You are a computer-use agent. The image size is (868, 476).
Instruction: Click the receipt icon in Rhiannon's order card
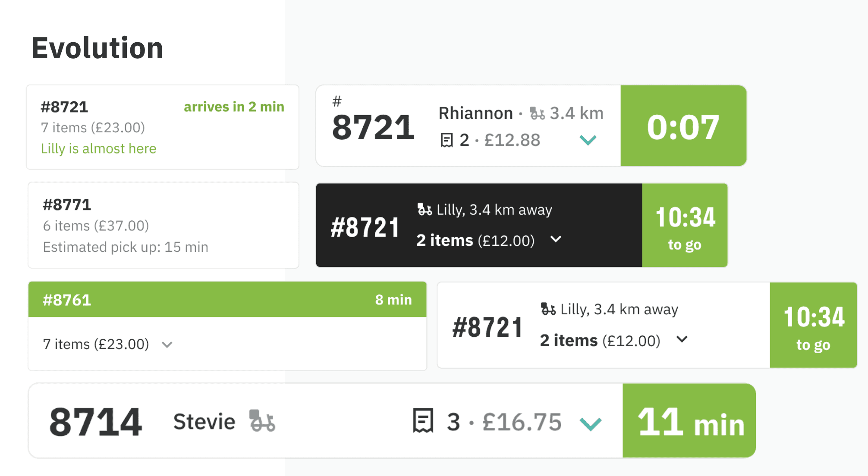[x=447, y=140]
